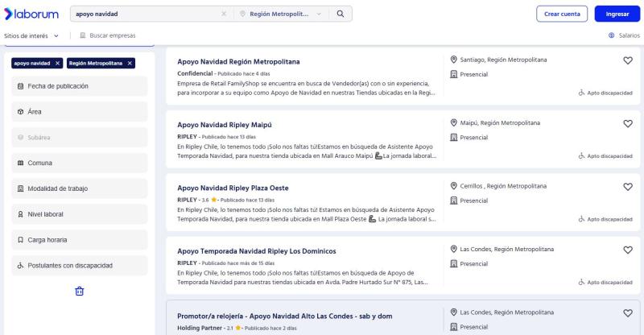Expand the Comuna filter
Viewport: 644px width, 335px height.
[x=79, y=163]
